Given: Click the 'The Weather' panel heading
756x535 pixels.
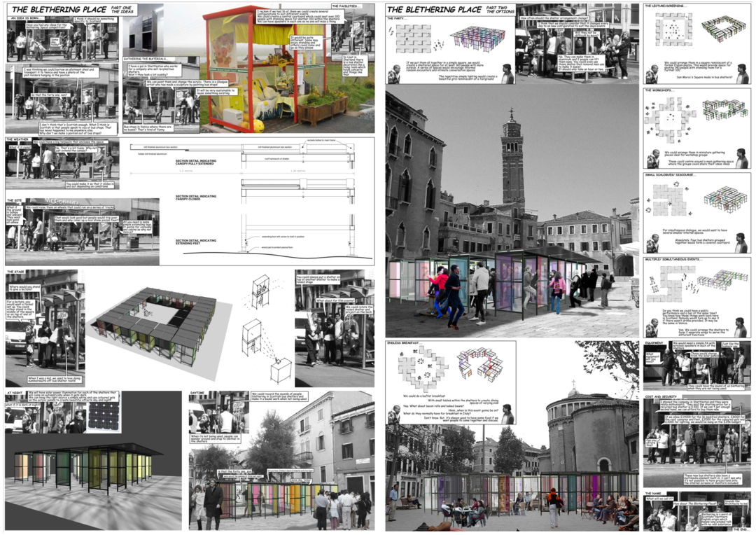Looking at the screenshot, I should pyautogui.click(x=18, y=139).
